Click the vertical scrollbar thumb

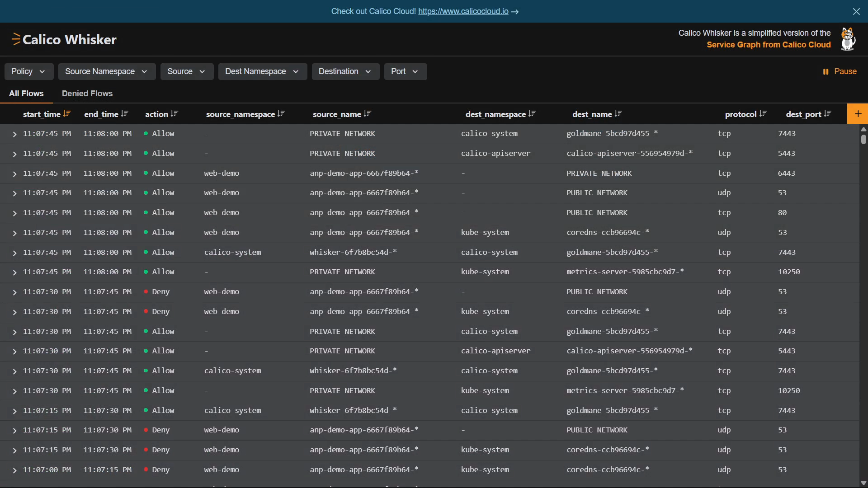(x=863, y=139)
